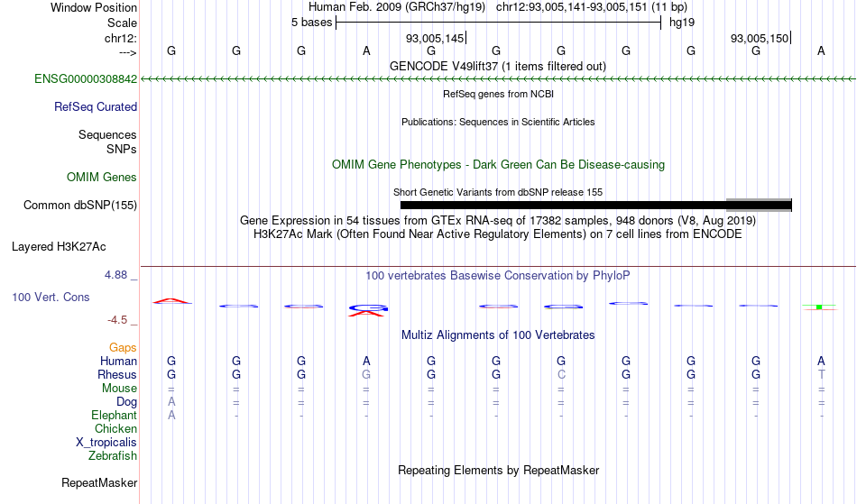Screen dimensions: 857x504
Task: Click the ruler base A after 93,005,150
Action: point(821,51)
